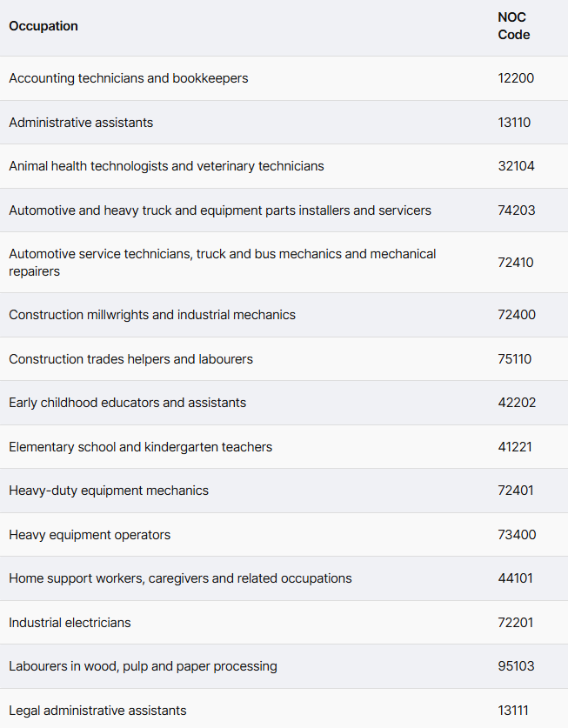Select Construction millwrights and industrial mechanics
The image size is (568, 728).
[x=152, y=315]
